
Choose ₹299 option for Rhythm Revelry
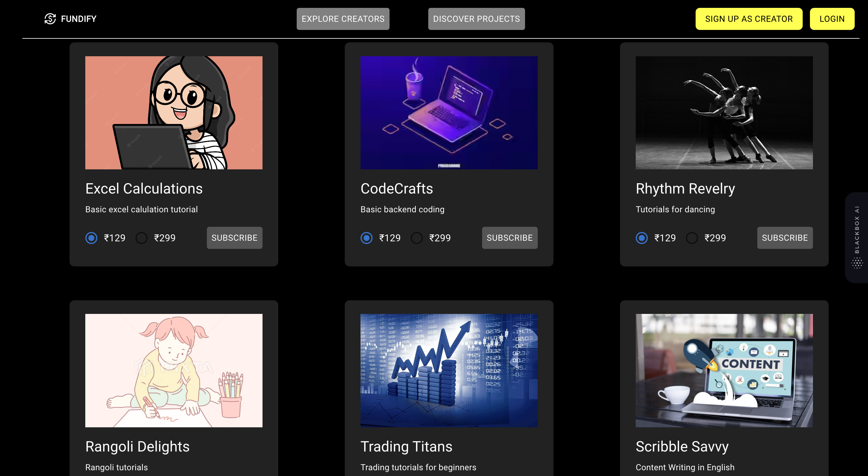coord(692,238)
